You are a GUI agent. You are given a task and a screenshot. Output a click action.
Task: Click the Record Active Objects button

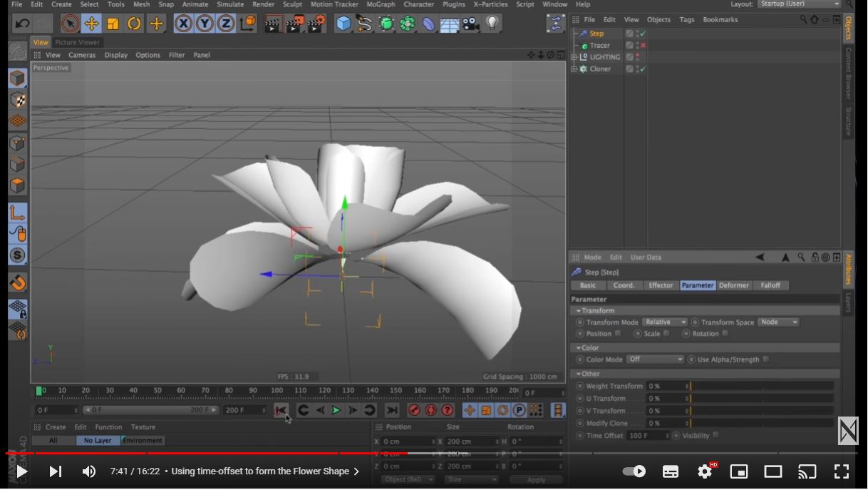pos(414,410)
